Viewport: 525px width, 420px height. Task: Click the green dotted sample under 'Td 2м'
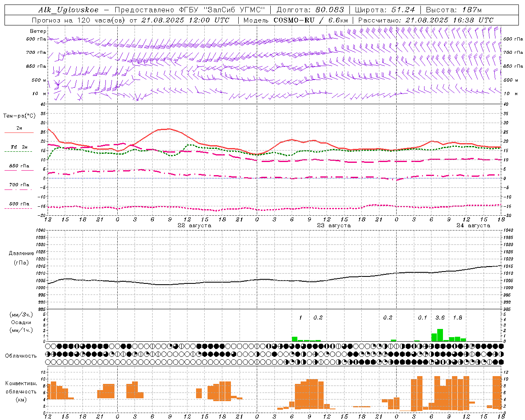[x=18, y=152]
